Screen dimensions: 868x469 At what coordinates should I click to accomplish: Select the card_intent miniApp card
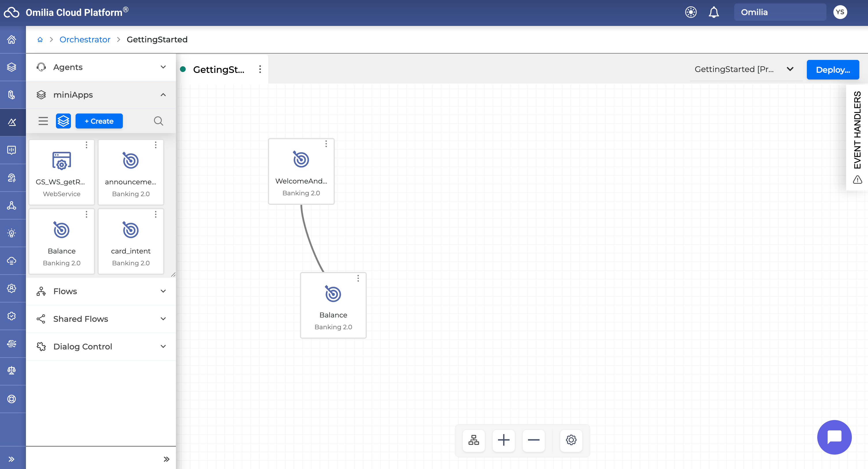[131, 241]
